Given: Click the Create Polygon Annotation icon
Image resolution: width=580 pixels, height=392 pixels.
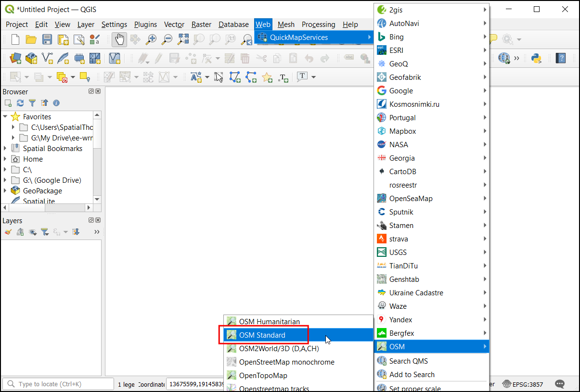Looking at the screenshot, I should 235,77.
